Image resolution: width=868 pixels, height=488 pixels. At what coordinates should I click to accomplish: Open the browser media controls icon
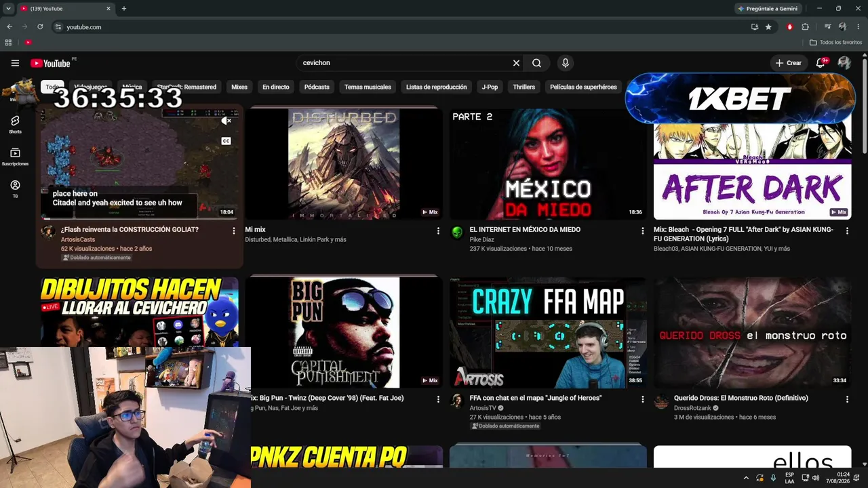coord(827,27)
